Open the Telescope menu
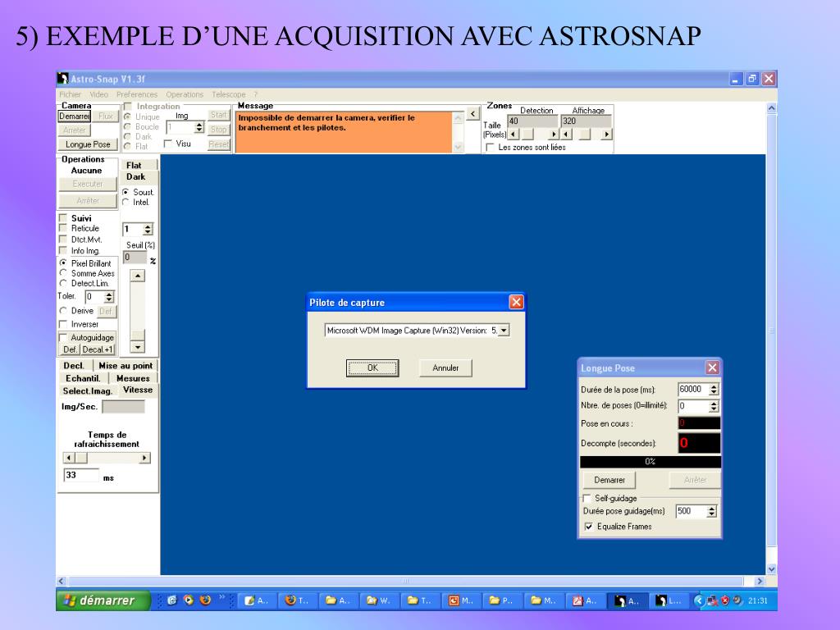The height and width of the screenshot is (630, 840). point(229,94)
